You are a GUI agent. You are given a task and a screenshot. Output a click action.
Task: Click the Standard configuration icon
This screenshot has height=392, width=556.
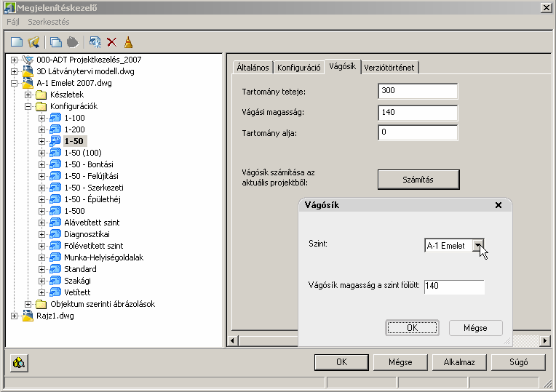pyautogui.click(x=55, y=269)
